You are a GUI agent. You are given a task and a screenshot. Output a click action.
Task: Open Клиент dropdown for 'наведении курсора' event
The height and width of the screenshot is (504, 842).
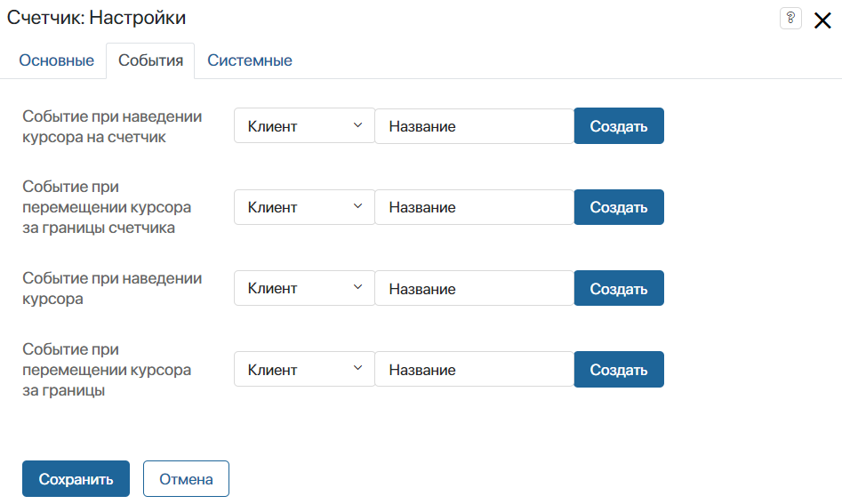(304, 288)
